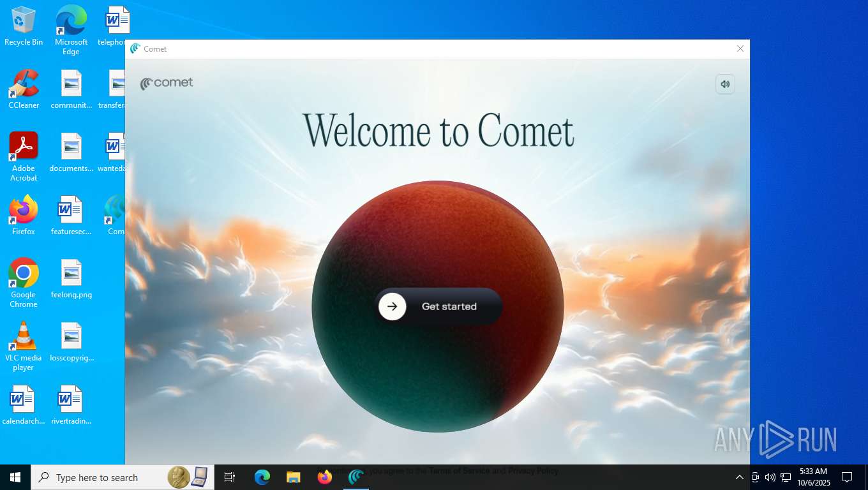Viewport: 868px width, 490px height.
Task: Show hidden system tray icons
Action: [739, 477]
